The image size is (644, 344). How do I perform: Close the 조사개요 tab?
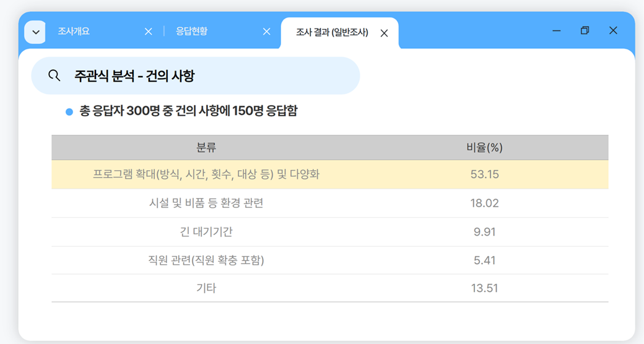click(x=148, y=32)
